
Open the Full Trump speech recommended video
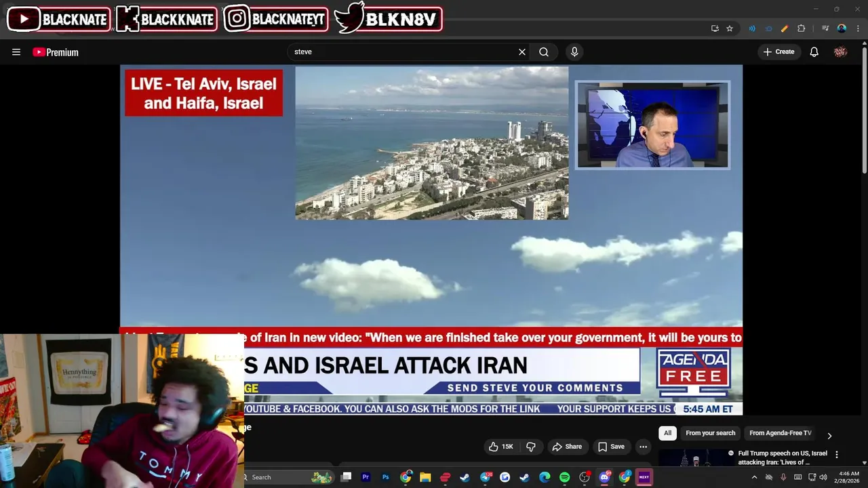point(783,457)
